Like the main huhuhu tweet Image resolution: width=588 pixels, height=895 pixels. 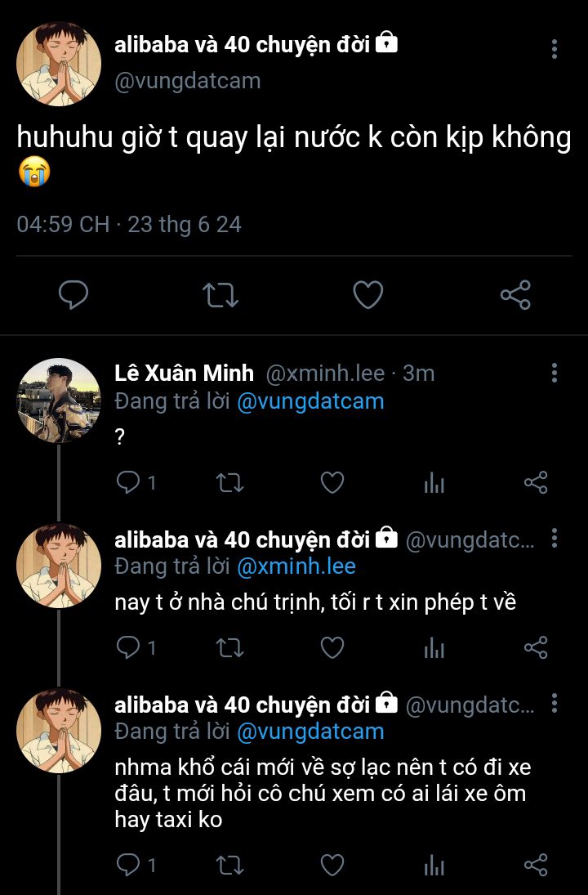click(367, 294)
